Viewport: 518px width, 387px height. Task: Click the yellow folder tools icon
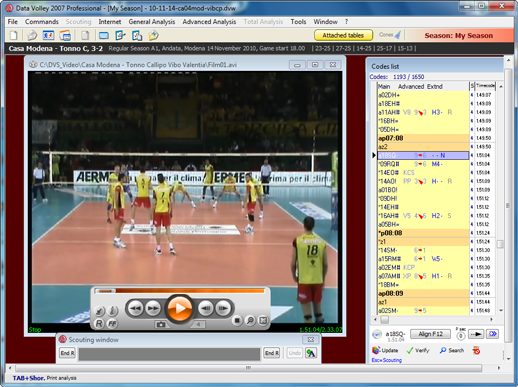coord(154,35)
